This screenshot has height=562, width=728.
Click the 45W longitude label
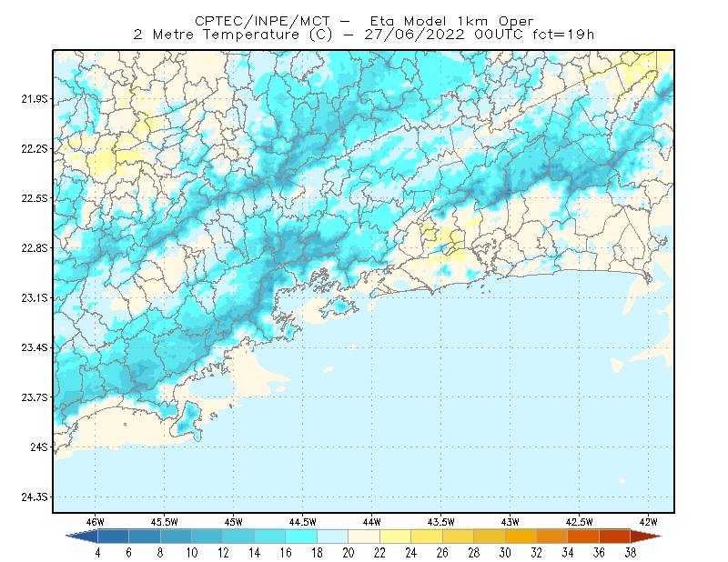coord(234,522)
